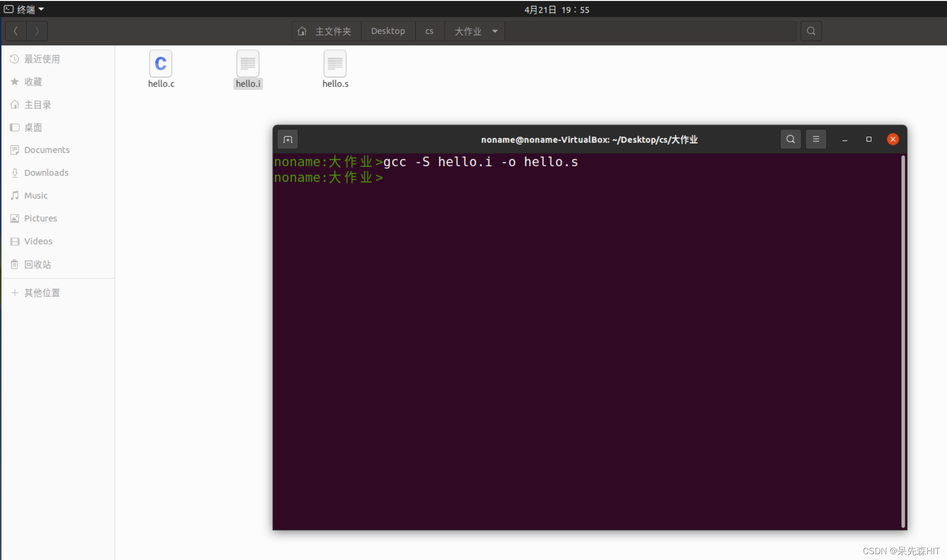Open 桌面 desktop in sidebar

58,127
